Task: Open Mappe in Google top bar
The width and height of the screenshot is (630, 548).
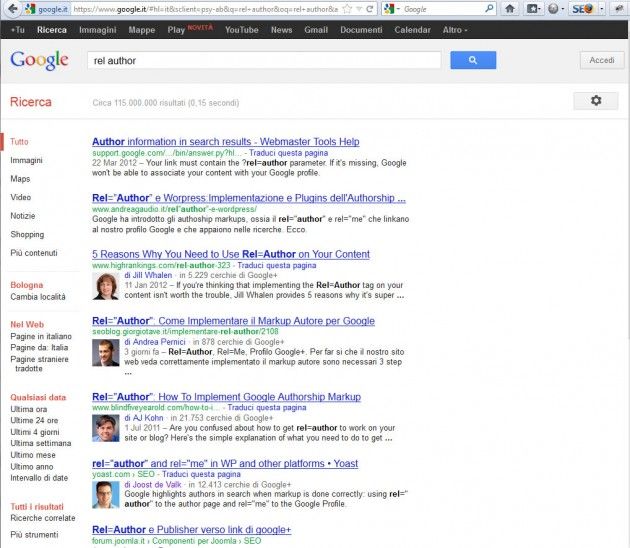Action: point(142,30)
